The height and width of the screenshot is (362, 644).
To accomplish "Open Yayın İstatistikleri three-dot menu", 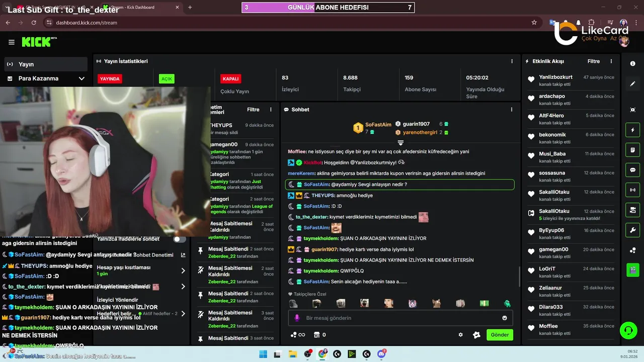I will [512, 61].
